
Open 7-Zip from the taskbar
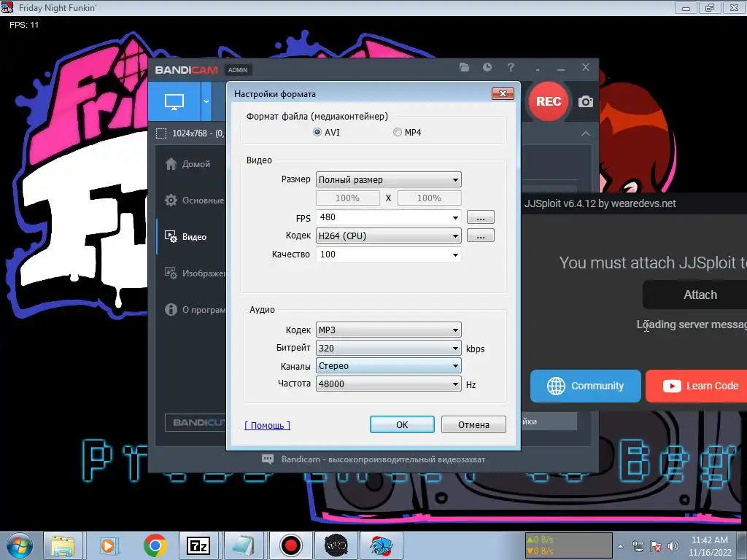pos(199,545)
